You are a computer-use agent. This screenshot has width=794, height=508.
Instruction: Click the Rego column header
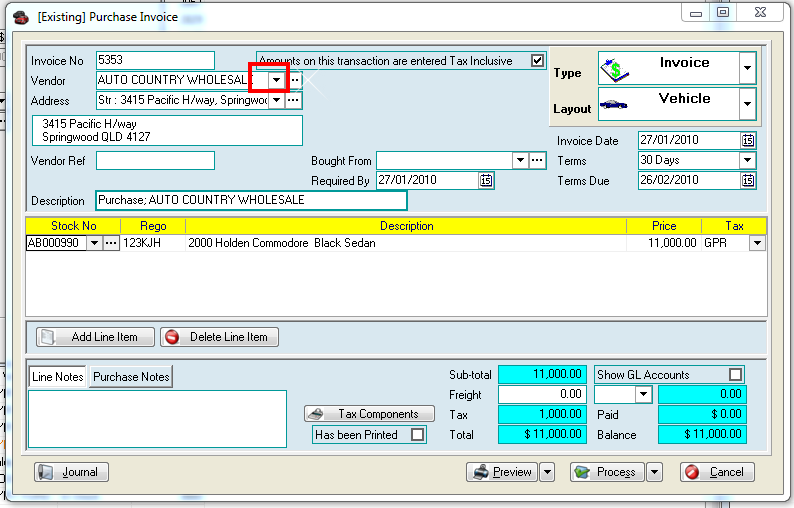click(x=153, y=226)
